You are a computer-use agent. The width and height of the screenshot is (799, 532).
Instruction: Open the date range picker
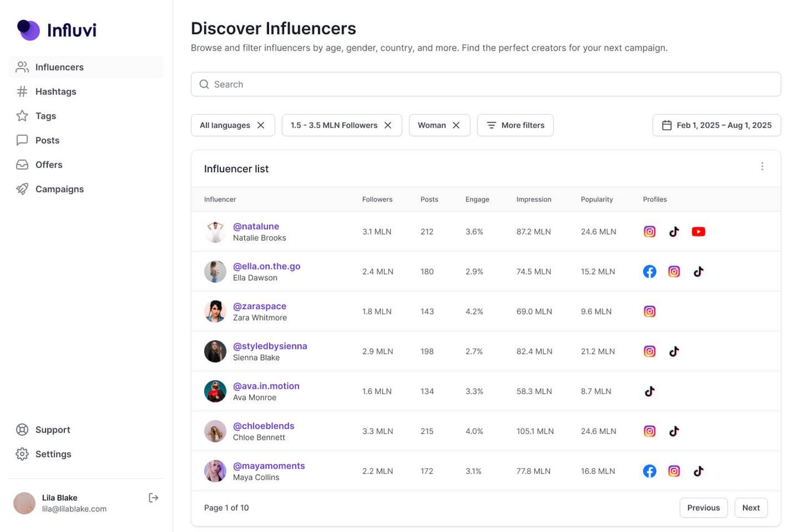pyautogui.click(x=717, y=125)
